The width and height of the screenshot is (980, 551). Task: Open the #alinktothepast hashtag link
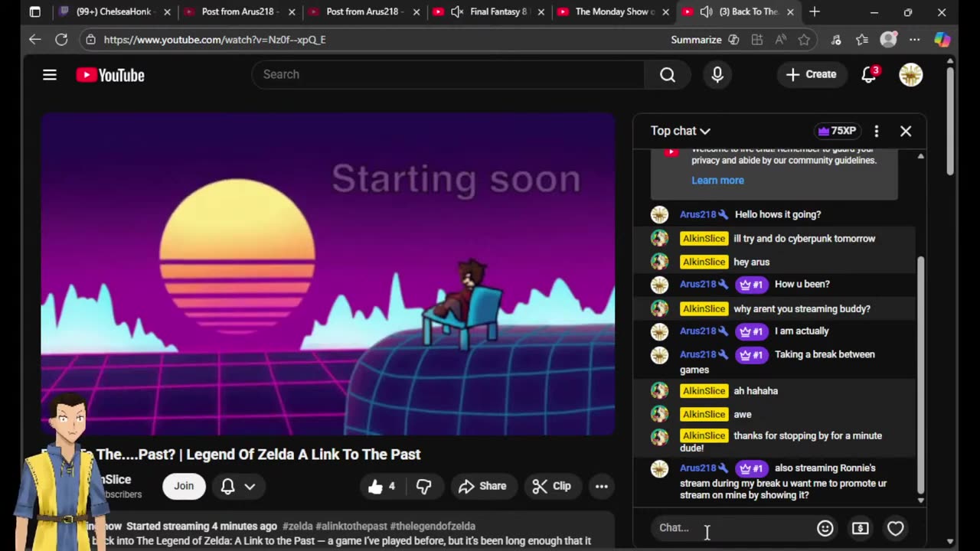coord(351,527)
